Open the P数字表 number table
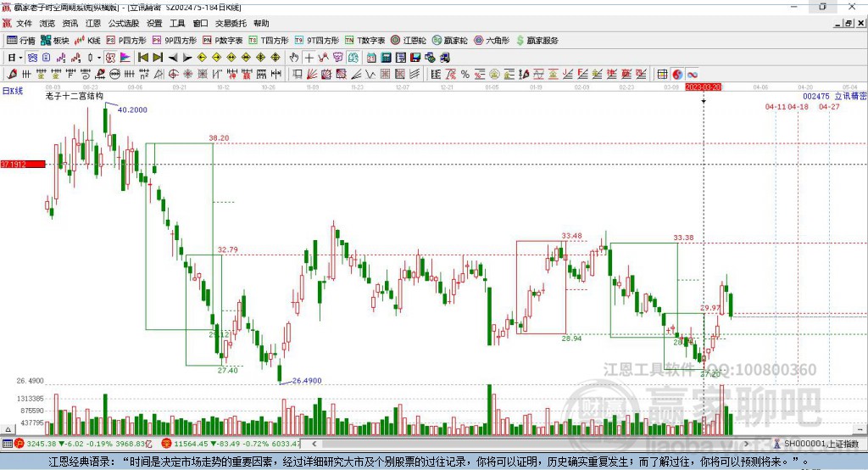 click(223, 41)
